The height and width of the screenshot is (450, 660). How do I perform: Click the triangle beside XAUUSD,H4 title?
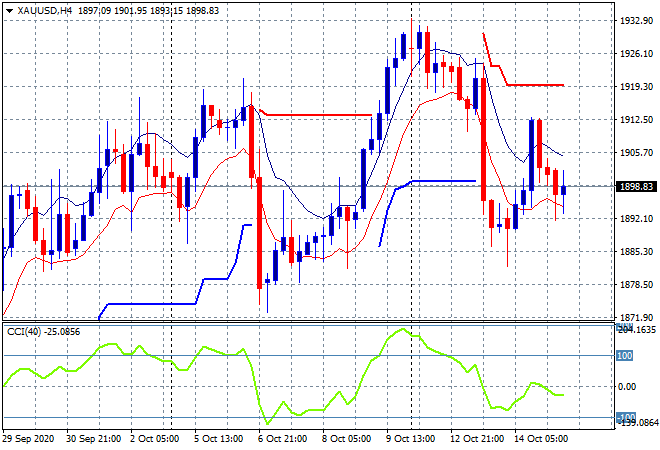click(10, 11)
